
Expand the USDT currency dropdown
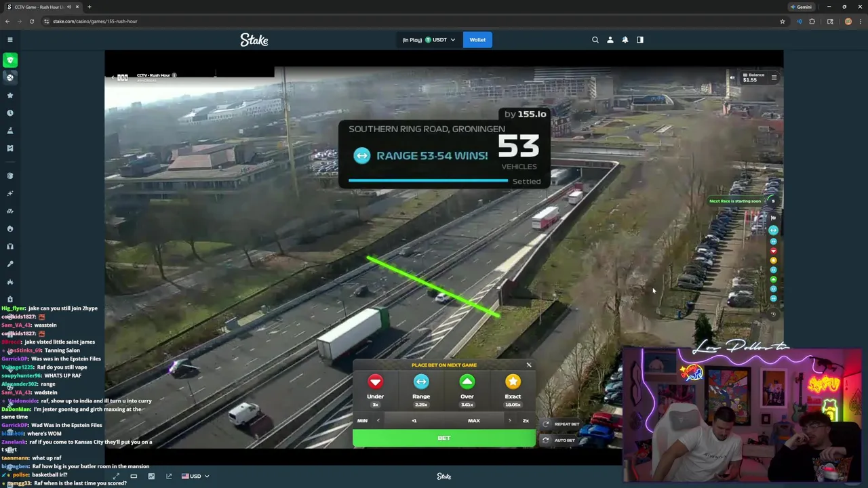pyautogui.click(x=429, y=40)
